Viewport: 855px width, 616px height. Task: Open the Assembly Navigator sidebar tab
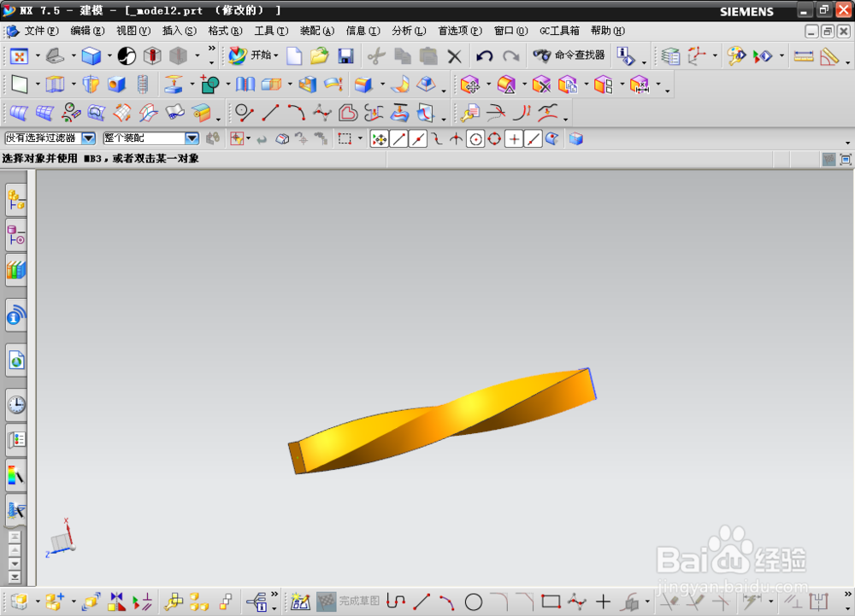click(x=16, y=201)
